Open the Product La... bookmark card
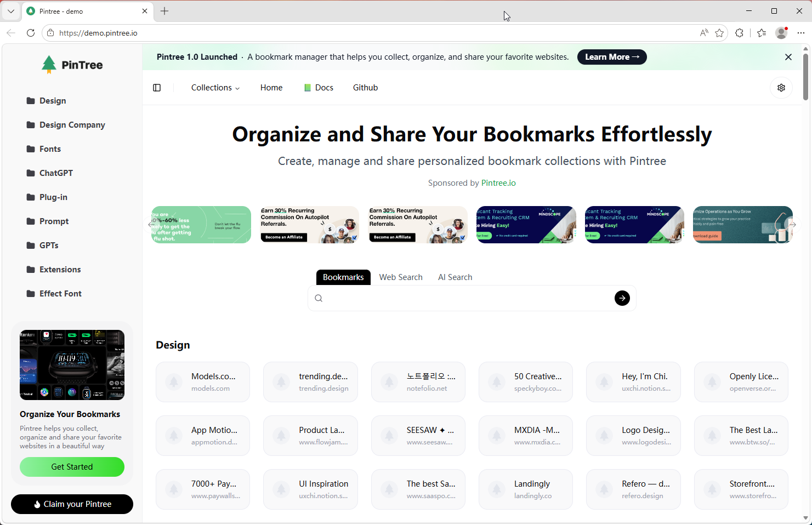 coord(310,436)
